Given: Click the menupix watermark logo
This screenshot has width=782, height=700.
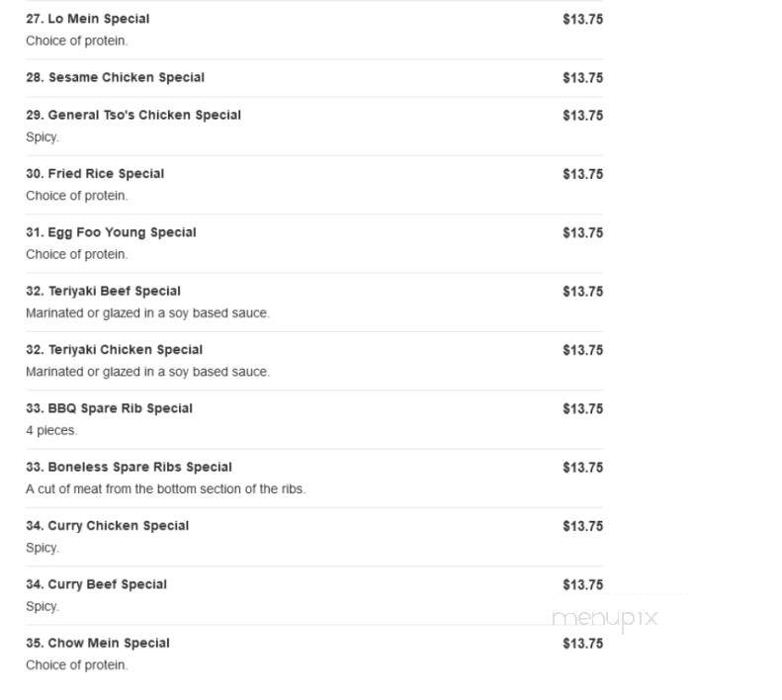Looking at the screenshot, I should coord(605,619).
